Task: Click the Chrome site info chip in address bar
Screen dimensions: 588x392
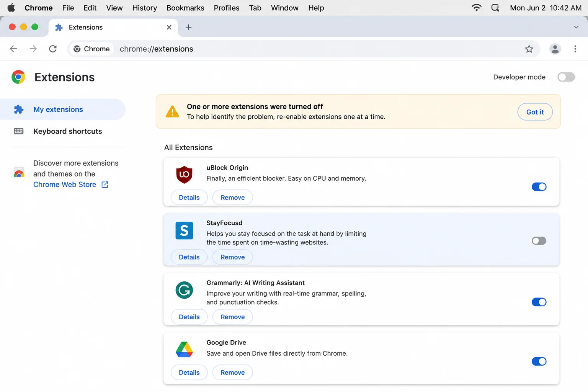Action: 92,49
